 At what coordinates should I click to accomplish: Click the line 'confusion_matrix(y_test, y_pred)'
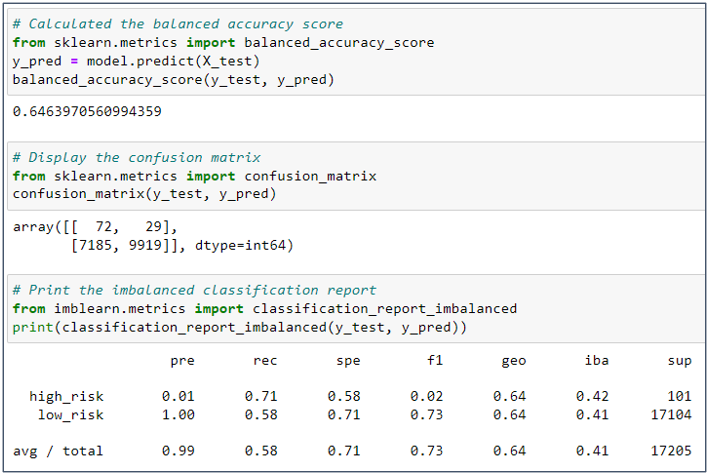pos(144,194)
